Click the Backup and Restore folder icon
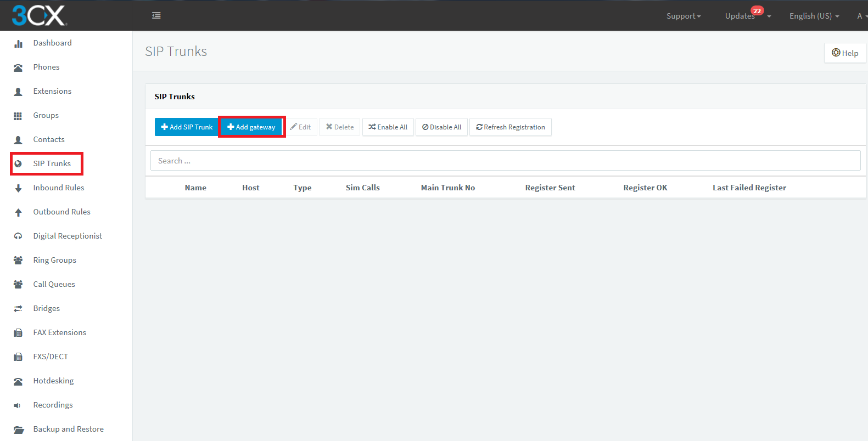Viewport: 868px width, 441px height. (x=19, y=429)
